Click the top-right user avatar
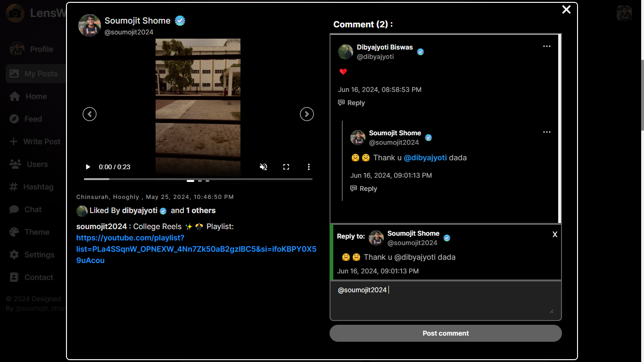 pos(624,13)
